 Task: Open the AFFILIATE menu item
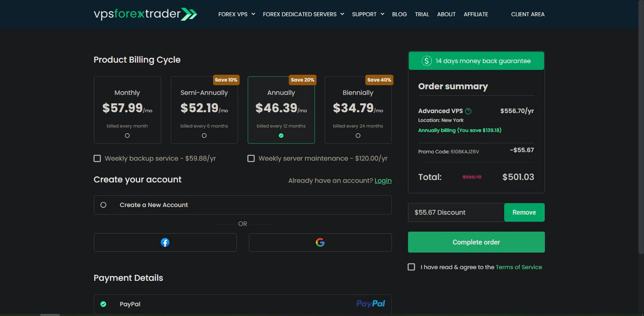[476, 14]
